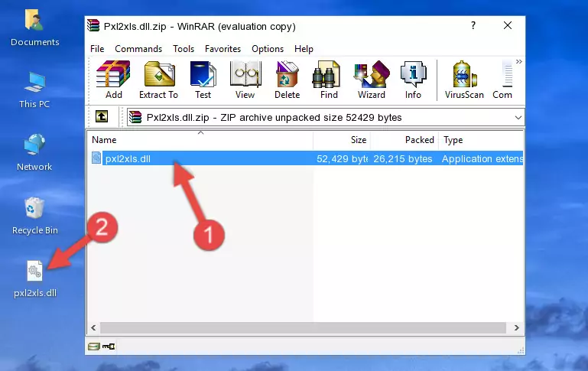Viewport: 588px width, 371px height.
Task: Click the dll file icon in the list
Action: click(x=96, y=158)
